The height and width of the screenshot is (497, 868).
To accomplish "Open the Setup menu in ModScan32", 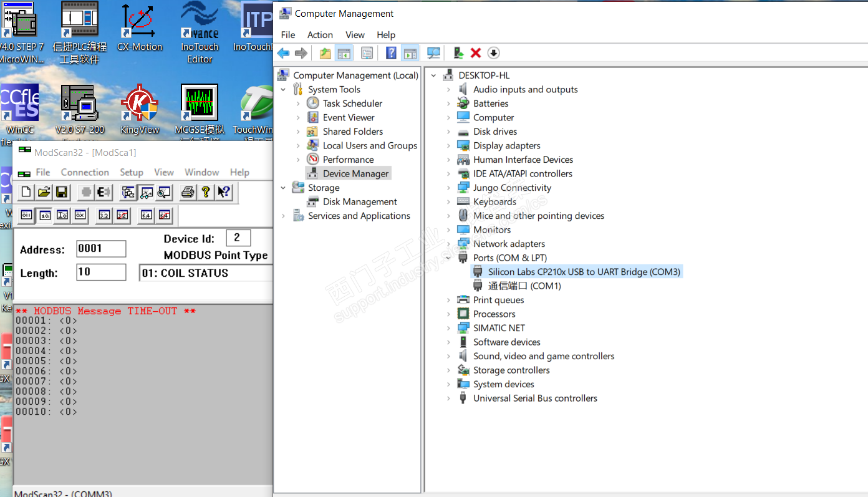I will (x=132, y=172).
